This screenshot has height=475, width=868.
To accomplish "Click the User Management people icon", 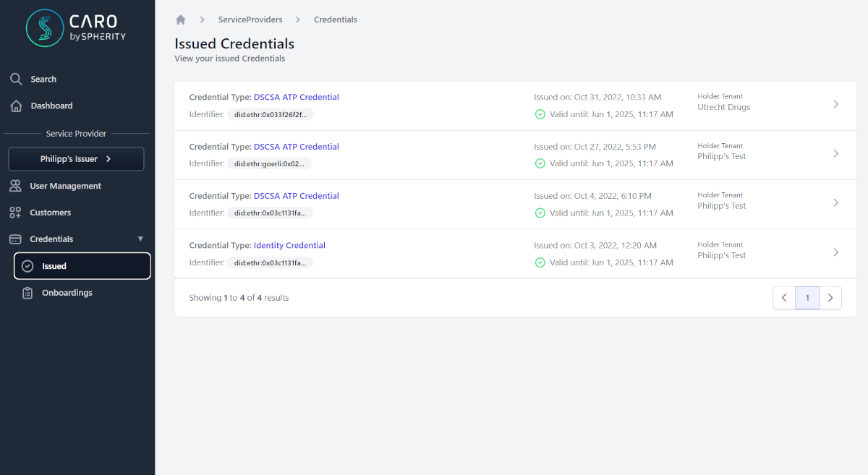I will (15, 186).
